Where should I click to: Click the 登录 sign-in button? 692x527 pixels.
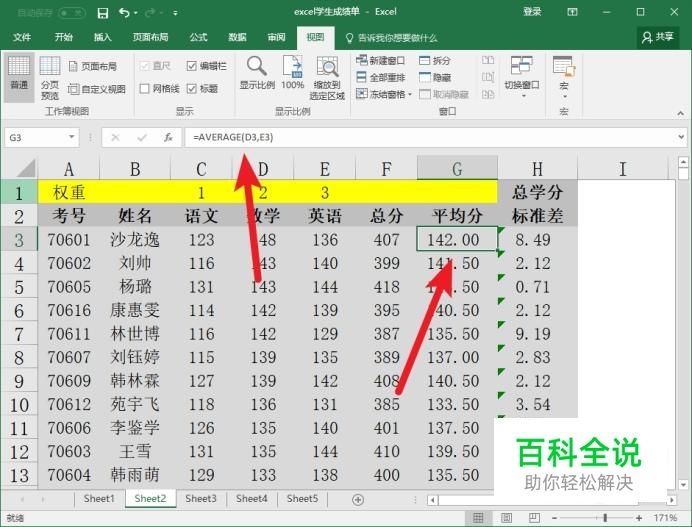(x=532, y=12)
